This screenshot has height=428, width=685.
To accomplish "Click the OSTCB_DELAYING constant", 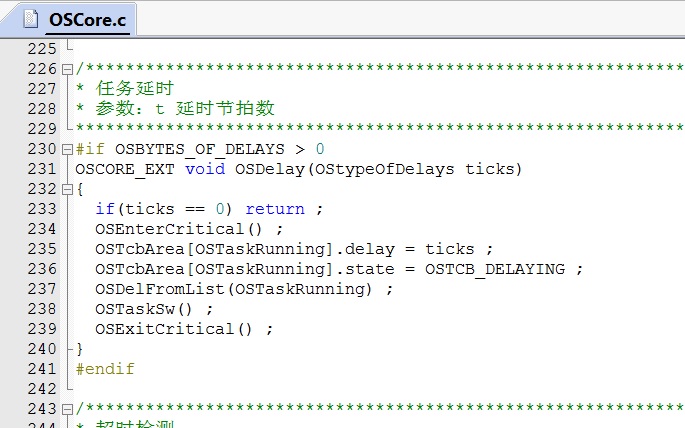I will [495, 269].
